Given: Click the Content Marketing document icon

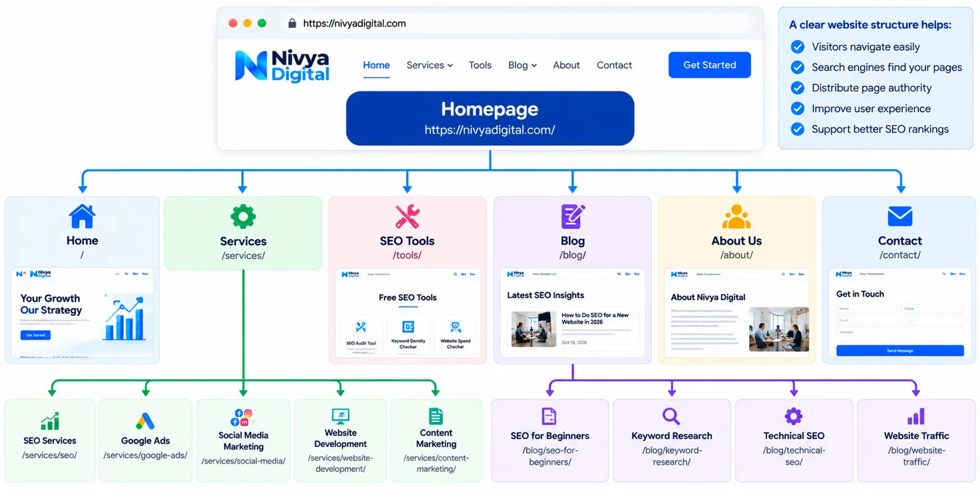Looking at the screenshot, I should pos(436,417).
